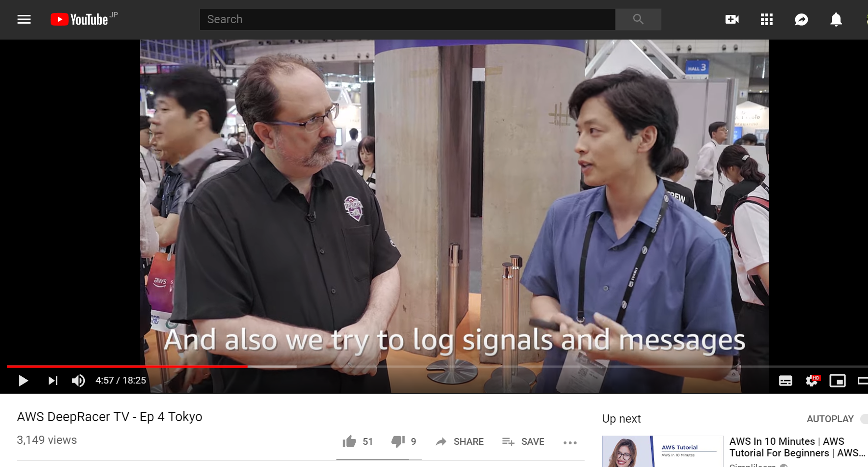
Task: Open the video settings gear menu
Action: pos(812,381)
